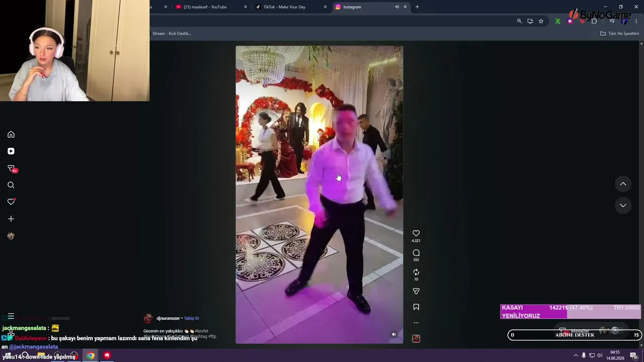Open the reel's audio thumbnail
This screenshot has height=362, width=644.
pos(416,338)
